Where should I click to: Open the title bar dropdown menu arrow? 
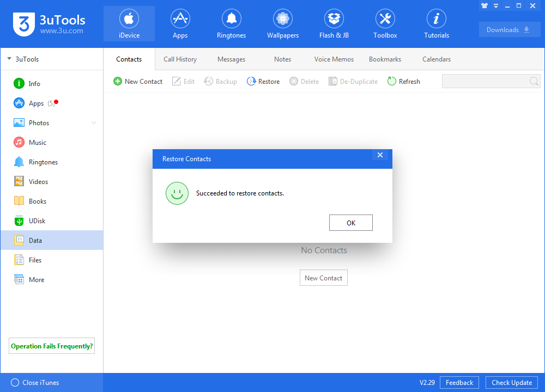496,5
